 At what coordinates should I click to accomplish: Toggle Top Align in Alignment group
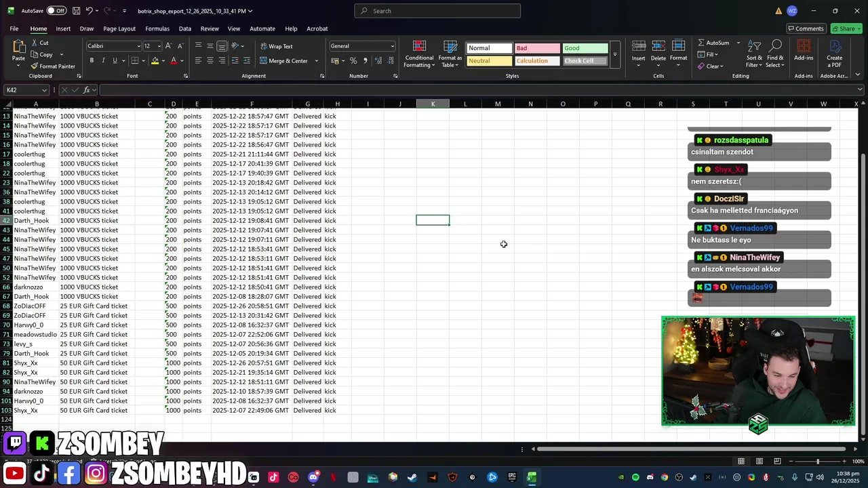click(198, 46)
